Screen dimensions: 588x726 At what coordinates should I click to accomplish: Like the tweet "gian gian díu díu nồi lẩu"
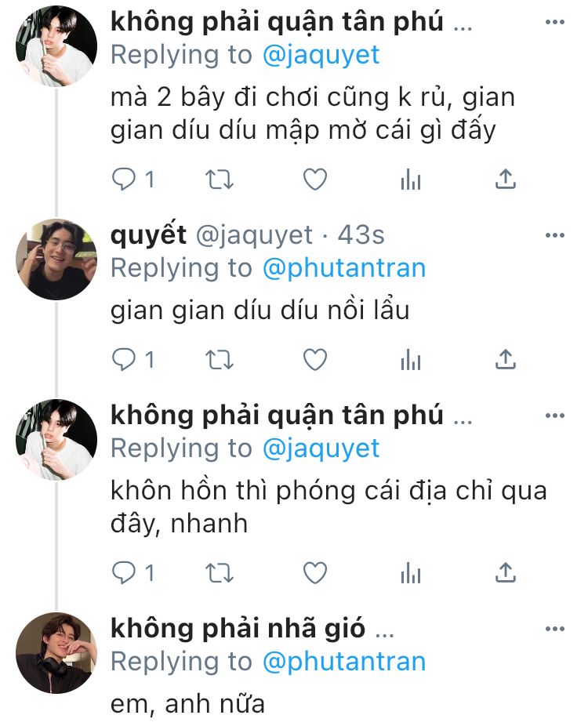[315, 360]
